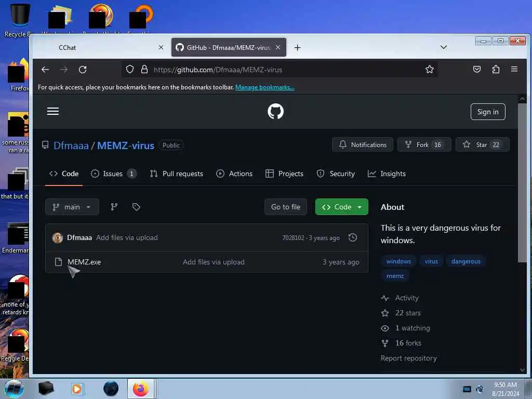The height and width of the screenshot is (399, 532).
Task: Open the media player taskbar icon
Action: (77, 389)
